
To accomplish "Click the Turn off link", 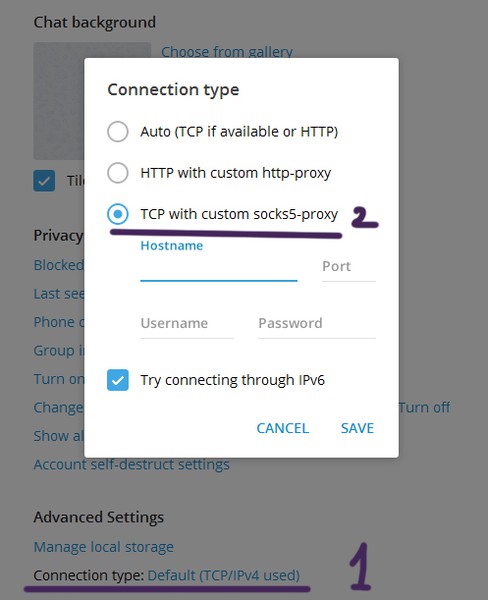I will click(424, 408).
